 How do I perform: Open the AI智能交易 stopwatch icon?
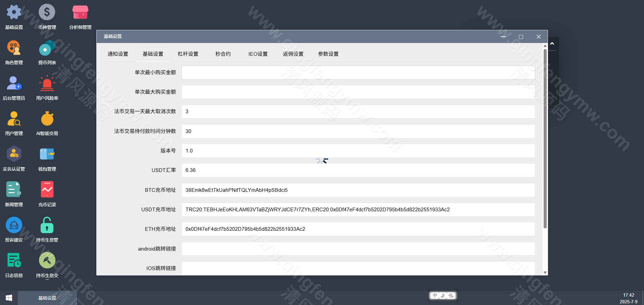pos(47,119)
